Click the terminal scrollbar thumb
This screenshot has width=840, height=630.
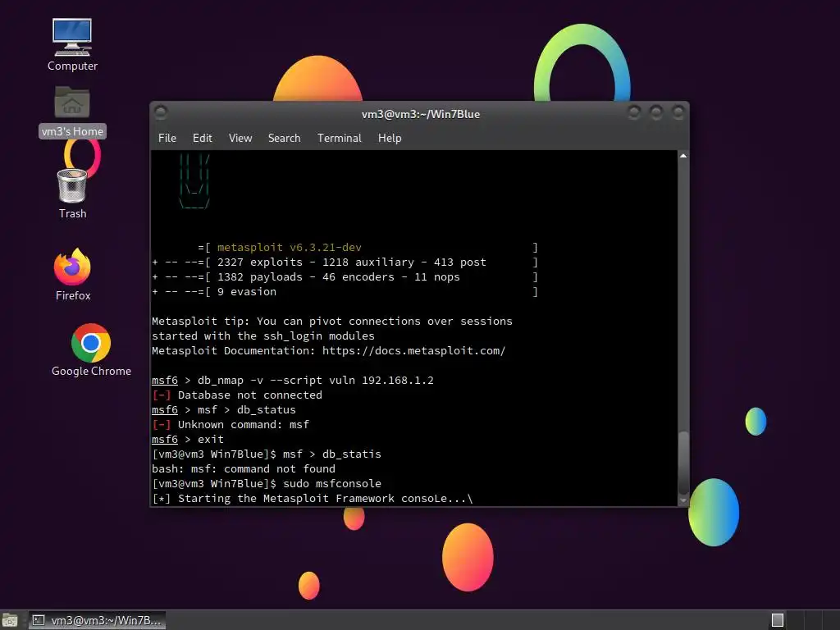[x=683, y=463]
